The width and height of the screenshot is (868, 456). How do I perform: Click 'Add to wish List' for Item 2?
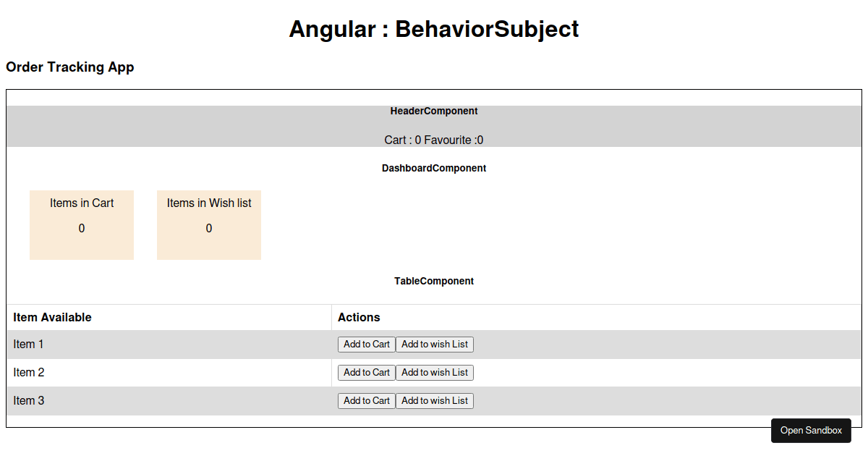click(435, 372)
